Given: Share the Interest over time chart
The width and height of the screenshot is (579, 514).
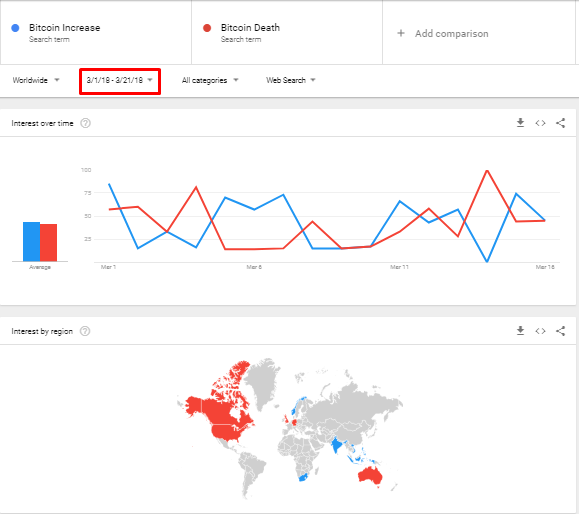Looking at the screenshot, I should pos(561,123).
